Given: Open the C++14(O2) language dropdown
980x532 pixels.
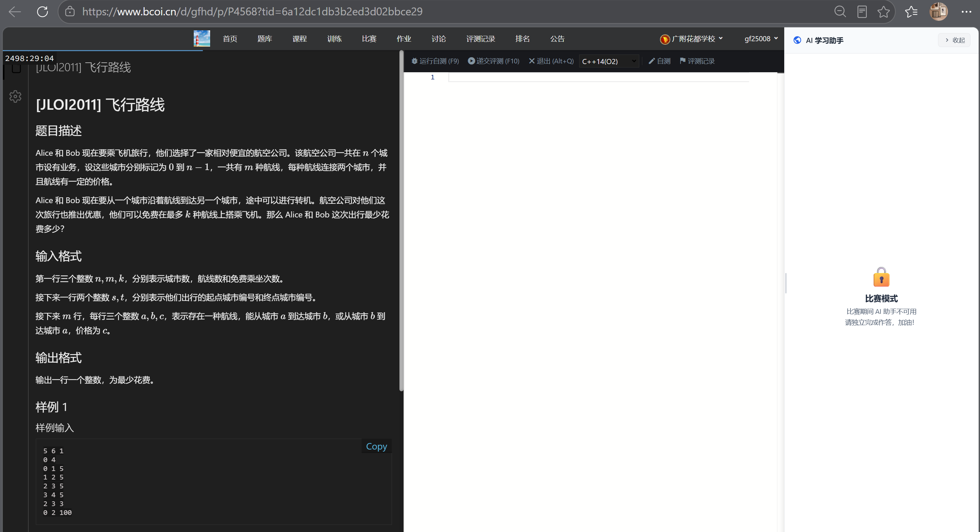Looking at the screenshot, I should (x=609, y=61).
